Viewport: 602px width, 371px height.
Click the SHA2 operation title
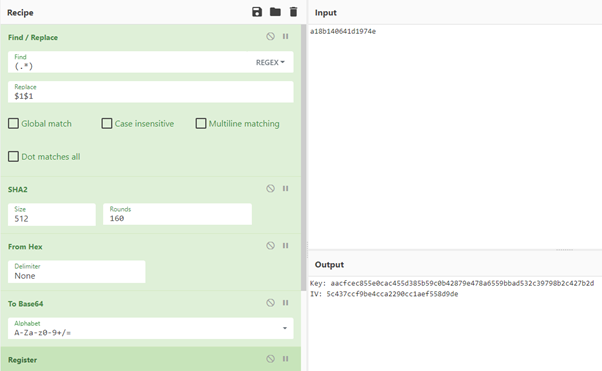[18, 189]
